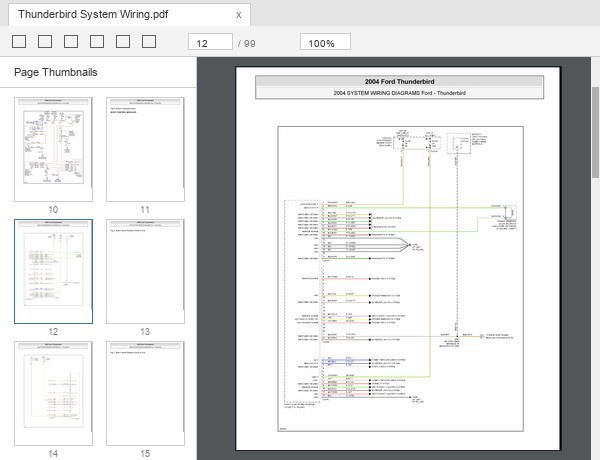This screenshot has width=600, height=460.
Task: Select page 12 thumbnail
Action: pos(54,271)
